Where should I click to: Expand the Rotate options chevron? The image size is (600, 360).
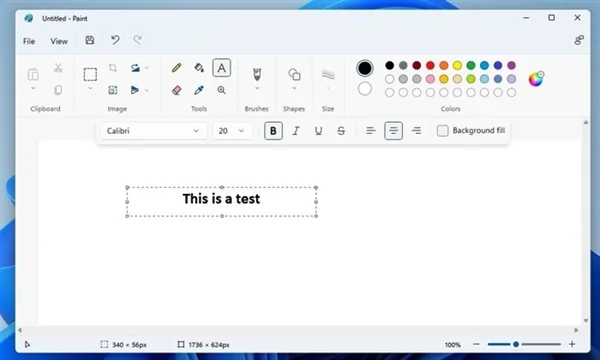pos(147,68)
